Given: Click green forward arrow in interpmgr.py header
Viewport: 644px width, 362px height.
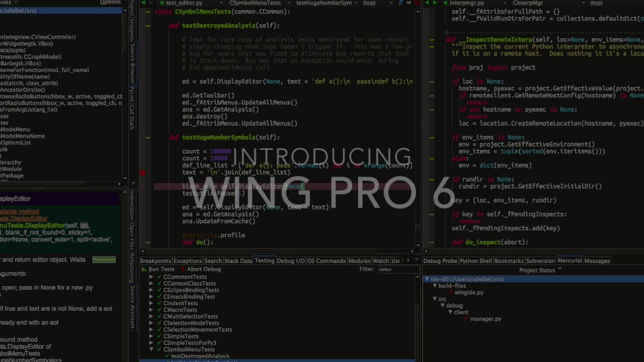Looking at the screenshot, I should 435,3.
